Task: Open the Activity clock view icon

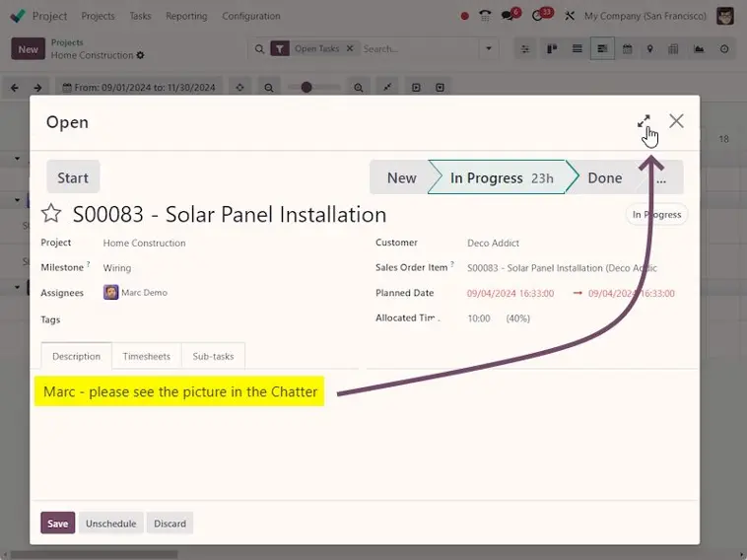Action: pos(724,49)
